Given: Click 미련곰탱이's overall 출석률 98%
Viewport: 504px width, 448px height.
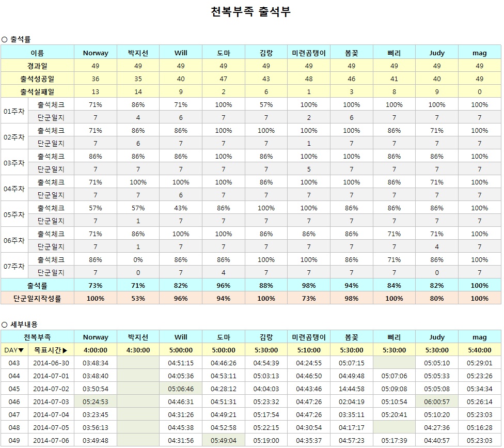Looking at the screenshot, I should [309, 285].
